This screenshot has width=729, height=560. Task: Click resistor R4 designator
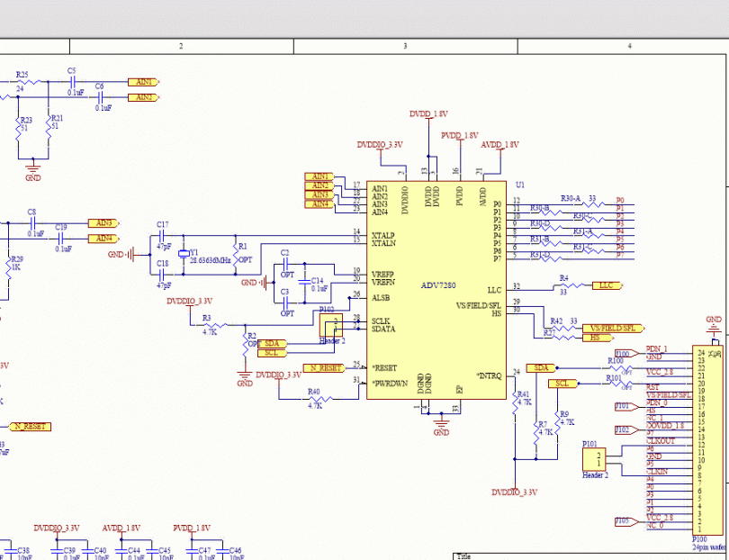[x=564, y=278]
